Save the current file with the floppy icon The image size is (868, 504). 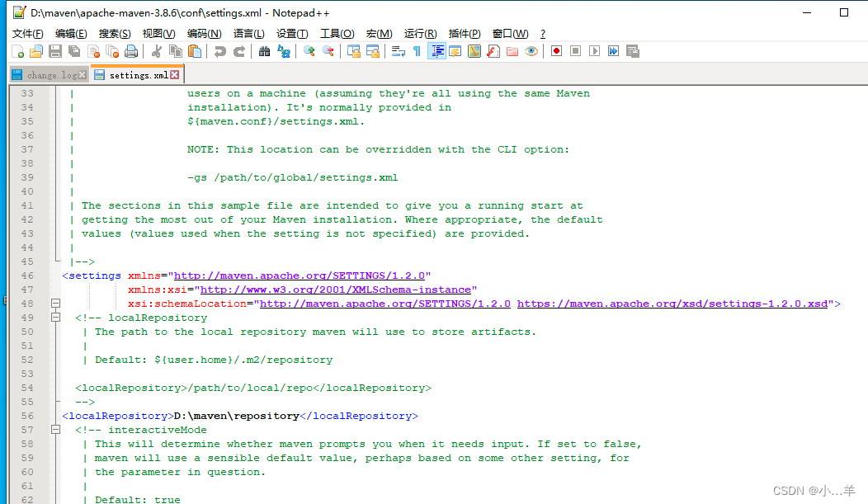tap(55, 51)
